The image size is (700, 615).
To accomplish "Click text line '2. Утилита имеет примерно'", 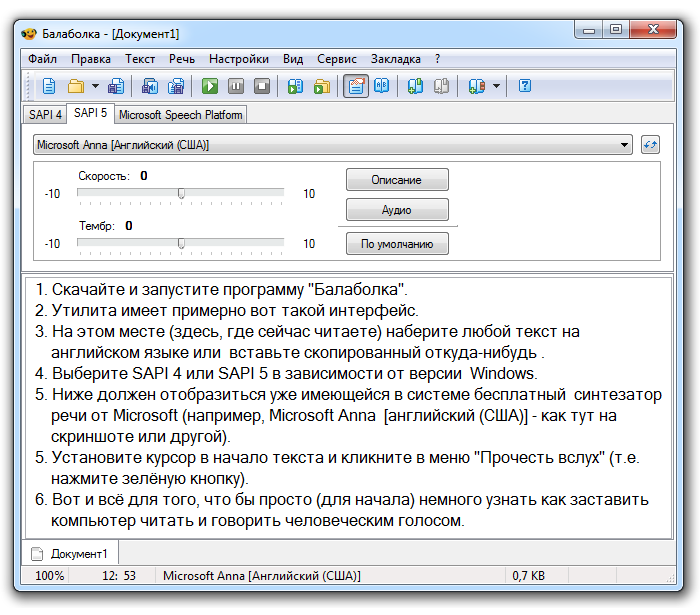I will (x=227, y=310).
